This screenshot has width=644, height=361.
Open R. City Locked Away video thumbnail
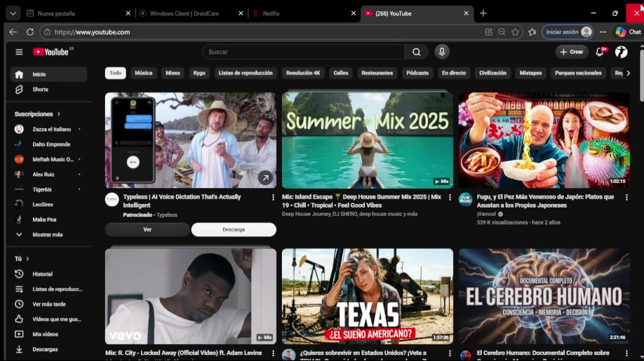click(191, 296)
